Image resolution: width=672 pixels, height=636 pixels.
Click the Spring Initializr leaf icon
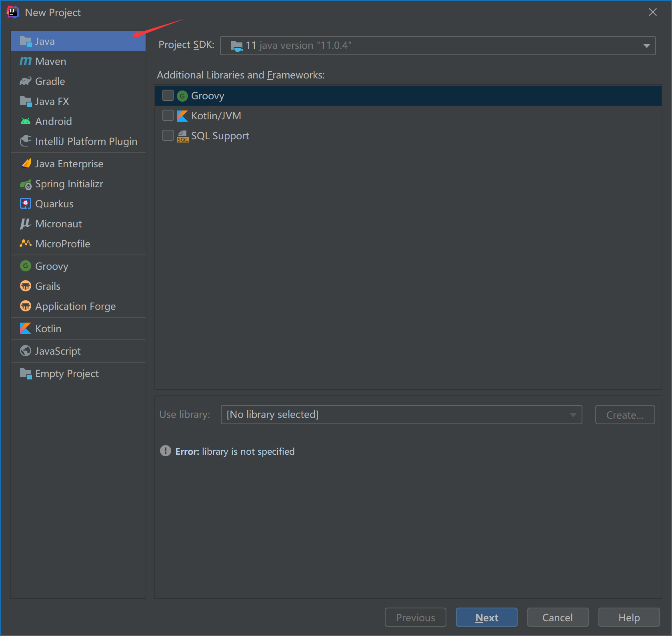(26, 184)
